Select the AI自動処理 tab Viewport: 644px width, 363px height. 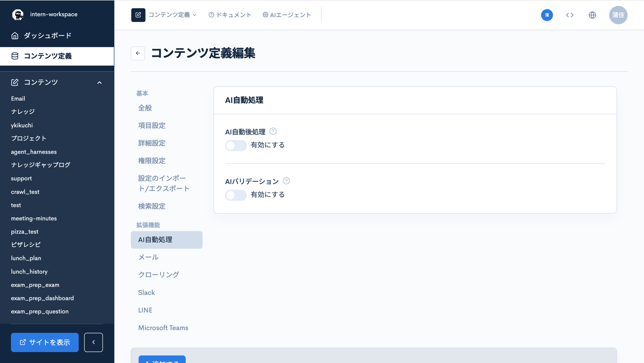coord(166,240)
